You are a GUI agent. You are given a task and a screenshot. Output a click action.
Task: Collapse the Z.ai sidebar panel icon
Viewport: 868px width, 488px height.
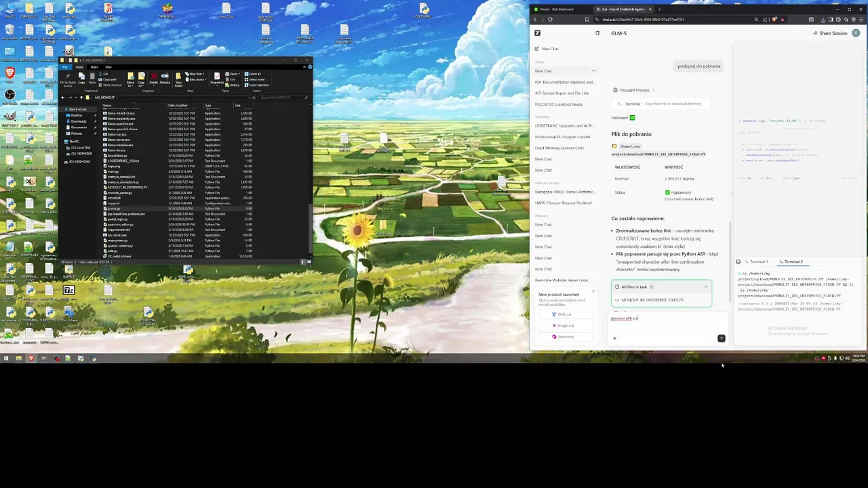pos(597,33)
